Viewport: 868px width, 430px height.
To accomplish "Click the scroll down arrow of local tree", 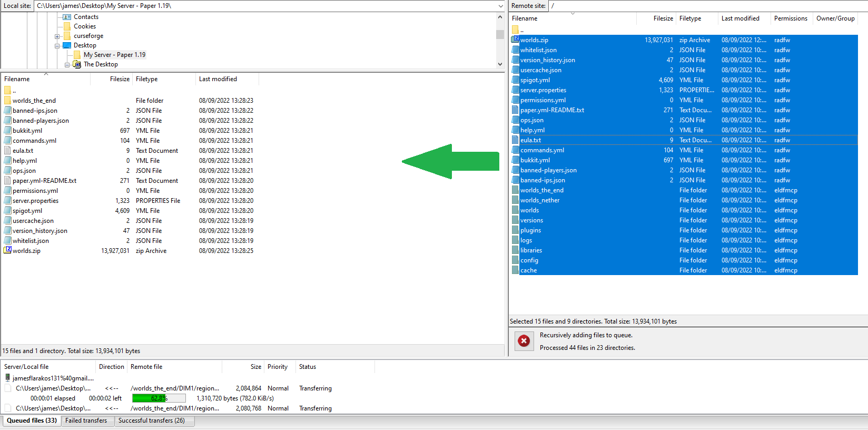I will click(500, 64).
